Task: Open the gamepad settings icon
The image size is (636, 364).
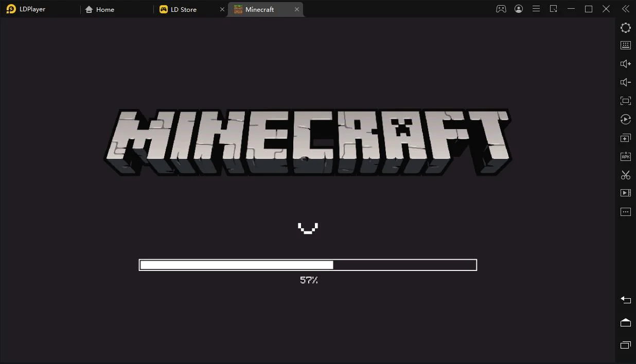Action: [x=501, y=9]
